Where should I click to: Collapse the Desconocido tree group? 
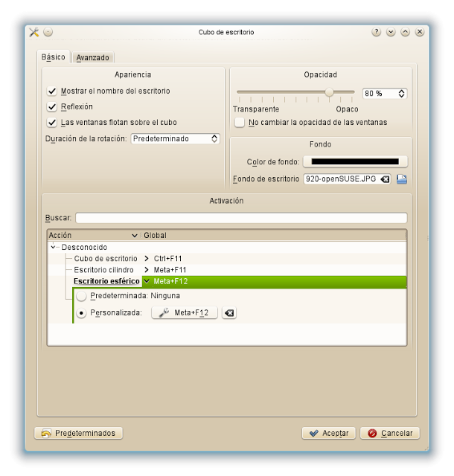pyautogui.click(x=54, y=247)
